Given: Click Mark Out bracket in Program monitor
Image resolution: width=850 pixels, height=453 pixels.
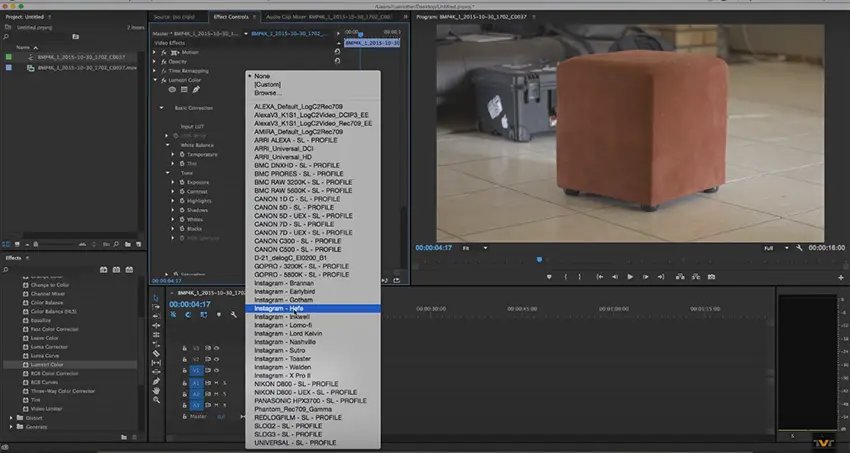Looking at the screenshot, I should (x=579, y=277).
